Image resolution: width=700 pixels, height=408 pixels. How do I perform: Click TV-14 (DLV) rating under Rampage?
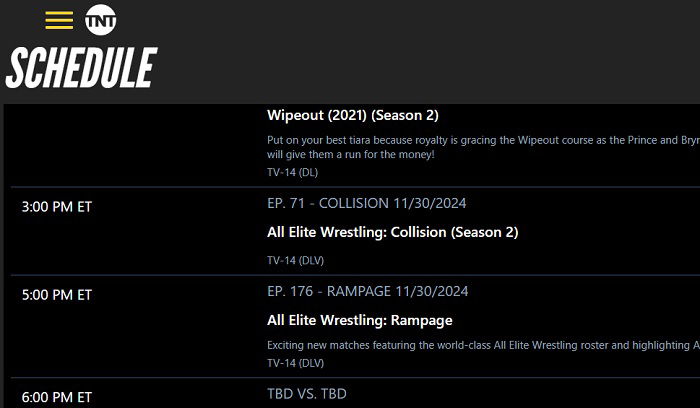(295, 363)
